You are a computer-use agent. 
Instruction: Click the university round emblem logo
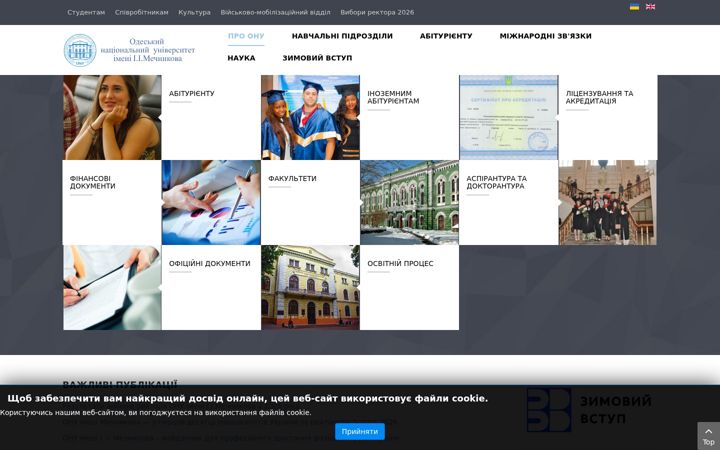click(80, 50)
